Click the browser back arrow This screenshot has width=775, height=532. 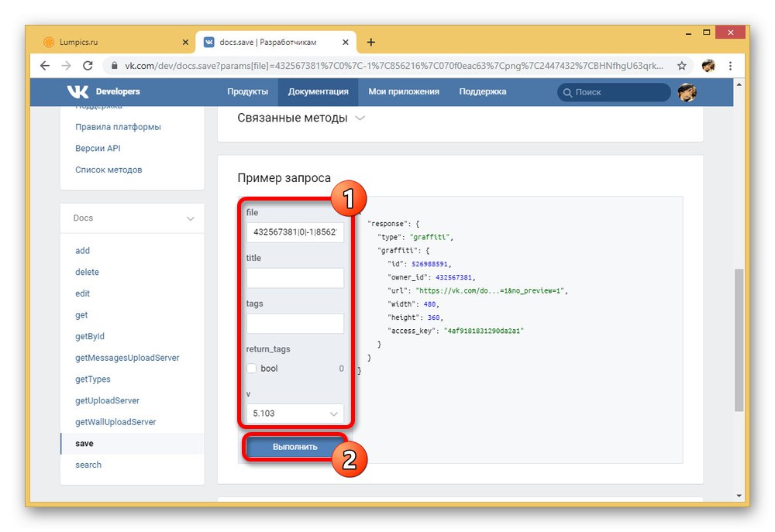click(45, 66)
